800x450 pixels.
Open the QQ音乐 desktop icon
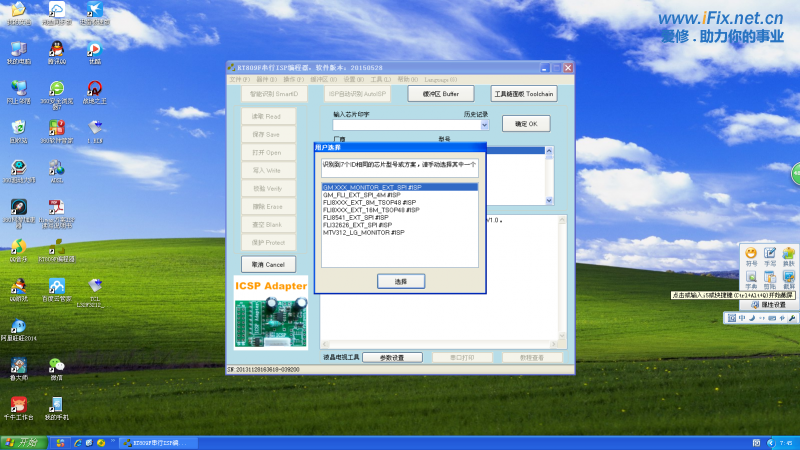pyautogui.click(x=19, y=251)
